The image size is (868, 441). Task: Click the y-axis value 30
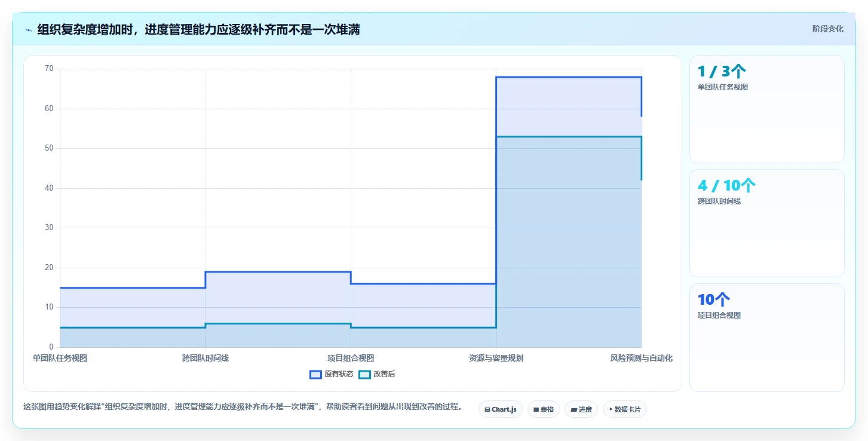point(49,228)
